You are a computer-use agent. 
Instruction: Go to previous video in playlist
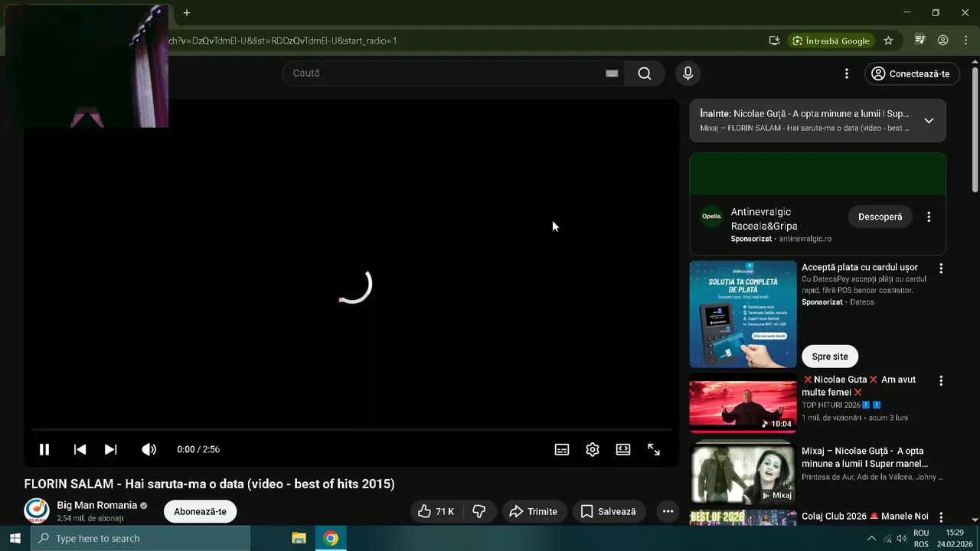tap(80, 449)
